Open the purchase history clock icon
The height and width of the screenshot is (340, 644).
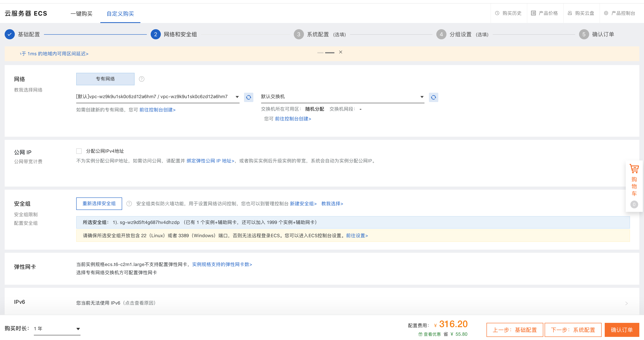(497, 13)
